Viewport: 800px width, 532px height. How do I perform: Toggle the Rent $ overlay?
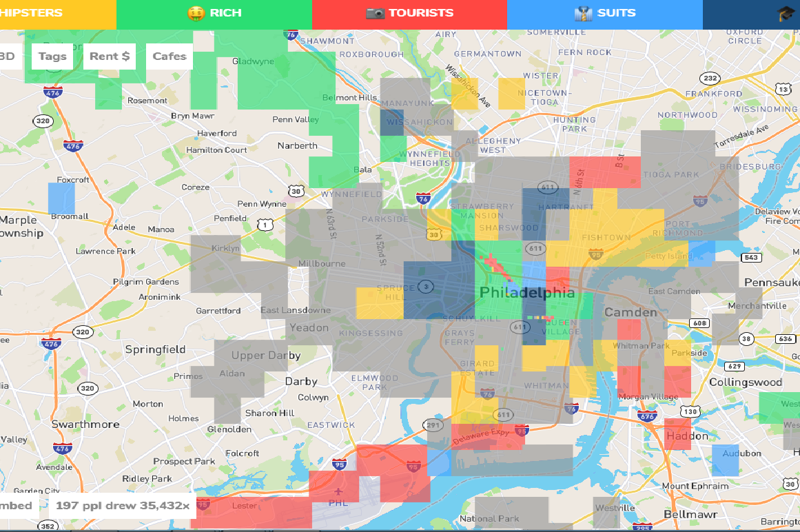[x=110, y=57]
